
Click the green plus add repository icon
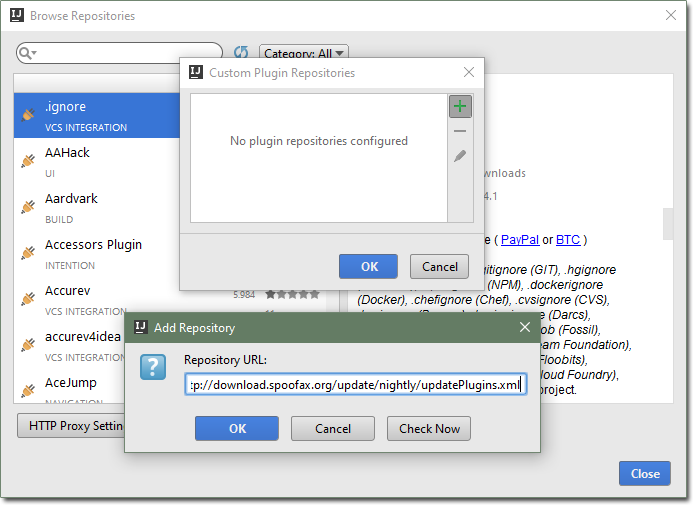460,106
